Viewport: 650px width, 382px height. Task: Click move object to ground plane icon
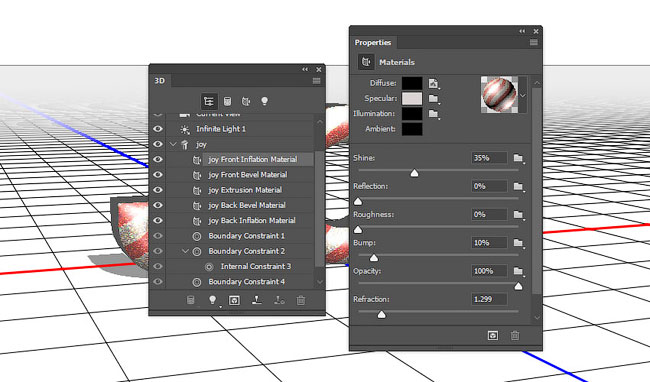(257, 300)
